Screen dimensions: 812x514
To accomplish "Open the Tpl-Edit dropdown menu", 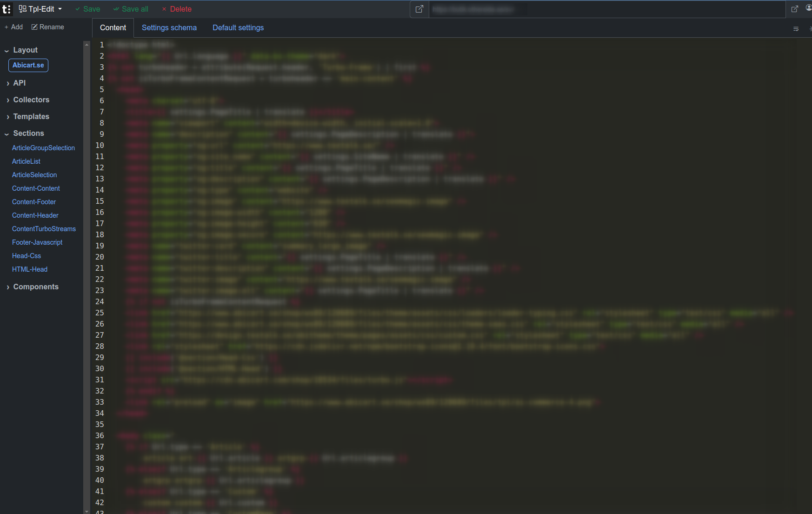I will (40, 9).
